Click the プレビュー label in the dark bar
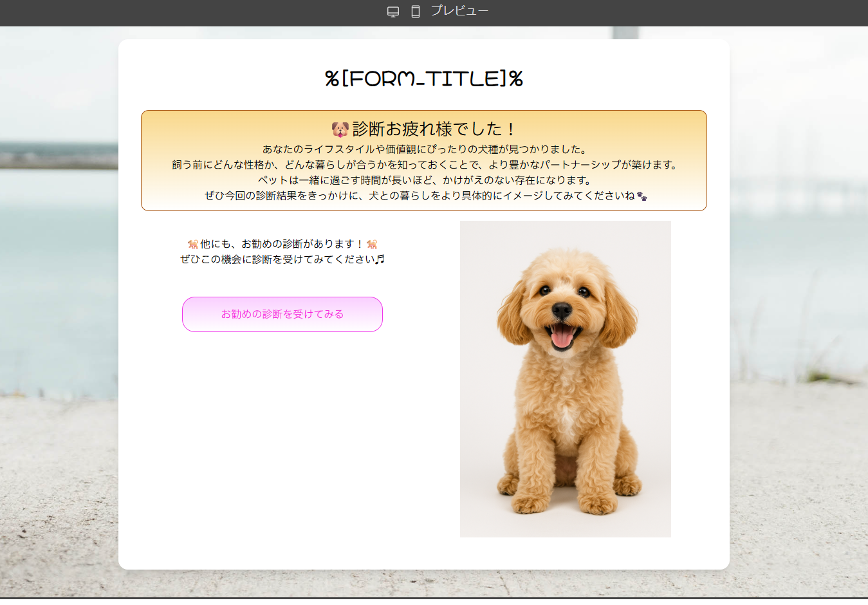The height and width of the screenshot is (605, 868). pyautogui.click(x=459, y=11)
